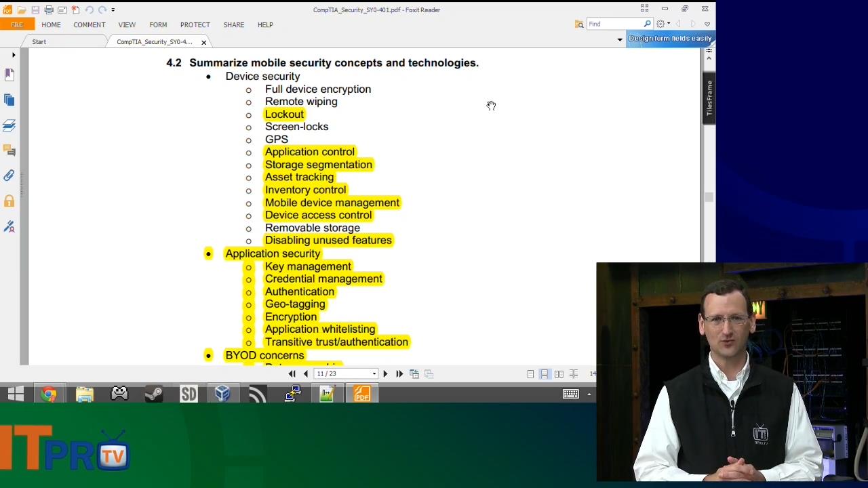Click the text 'Transitive trust/authentication'
The height and width of the screenshot is (488, 868).
pyautogui.click(x=336, y=342)
